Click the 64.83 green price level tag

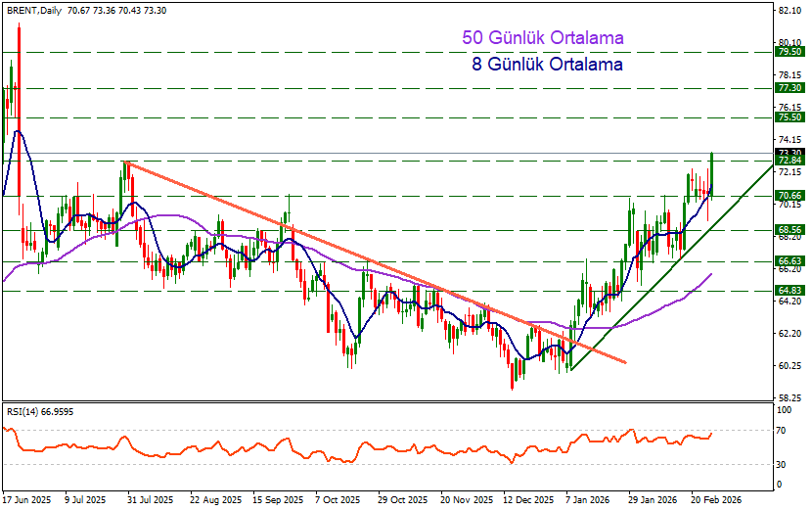[789, 291]
